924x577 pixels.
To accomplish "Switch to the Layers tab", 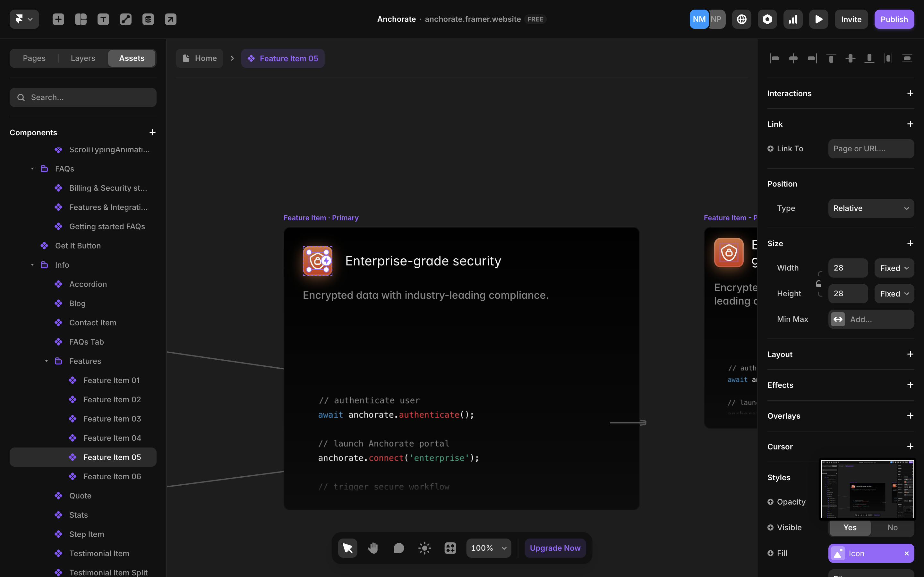I will (83, 58).
